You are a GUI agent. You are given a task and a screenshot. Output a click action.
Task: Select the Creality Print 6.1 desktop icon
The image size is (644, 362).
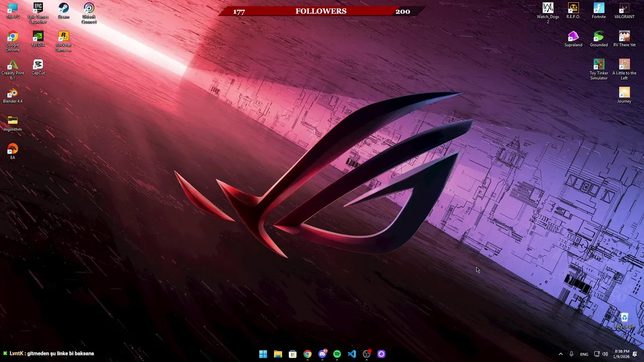(13, 70)
